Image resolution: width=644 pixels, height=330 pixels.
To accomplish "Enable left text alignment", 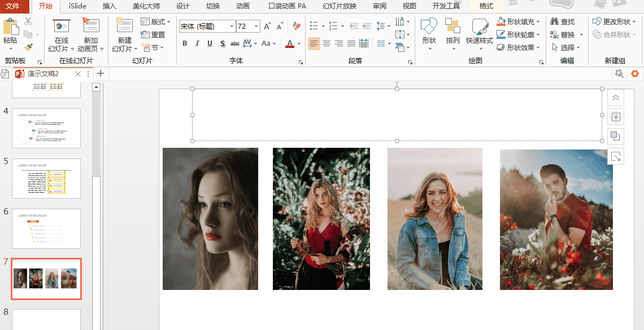I will pyautogui.click(x=314, y=43).
